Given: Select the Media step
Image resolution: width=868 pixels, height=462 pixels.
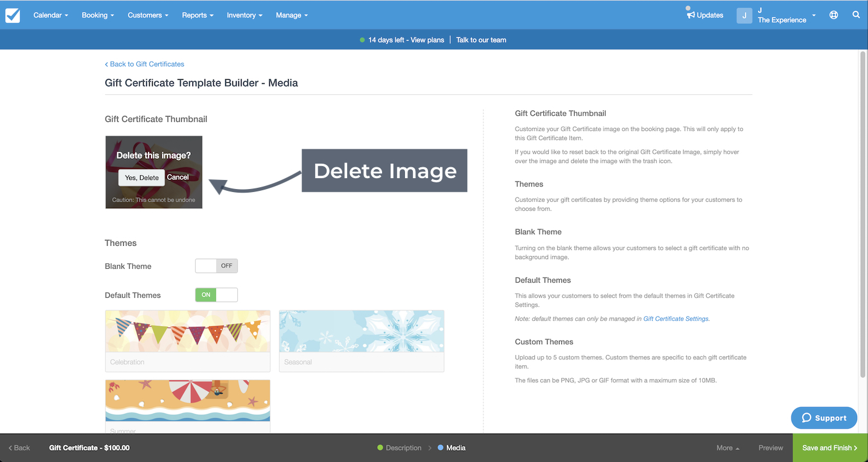Looking at the screenshot, I should click(x=452, y=448).
